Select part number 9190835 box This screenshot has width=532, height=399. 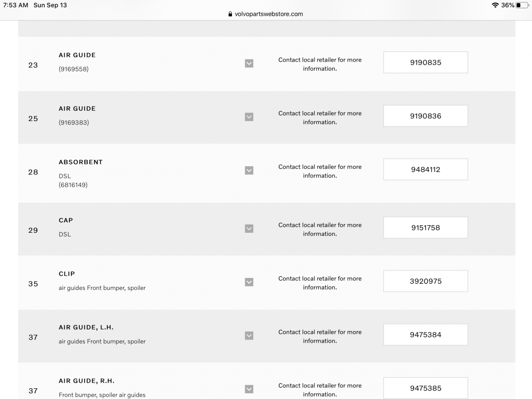click(426, 63)
